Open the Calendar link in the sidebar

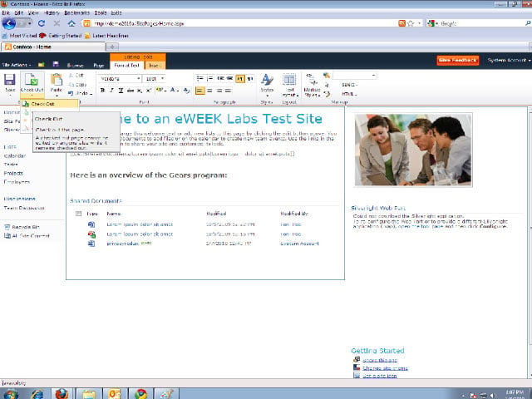pos(15,155)
